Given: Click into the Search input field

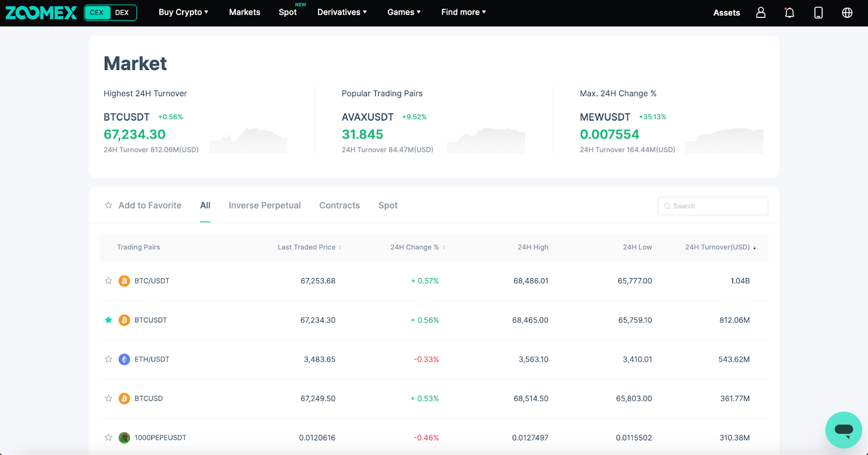Looking at the screenshot, I should (713, 206).
